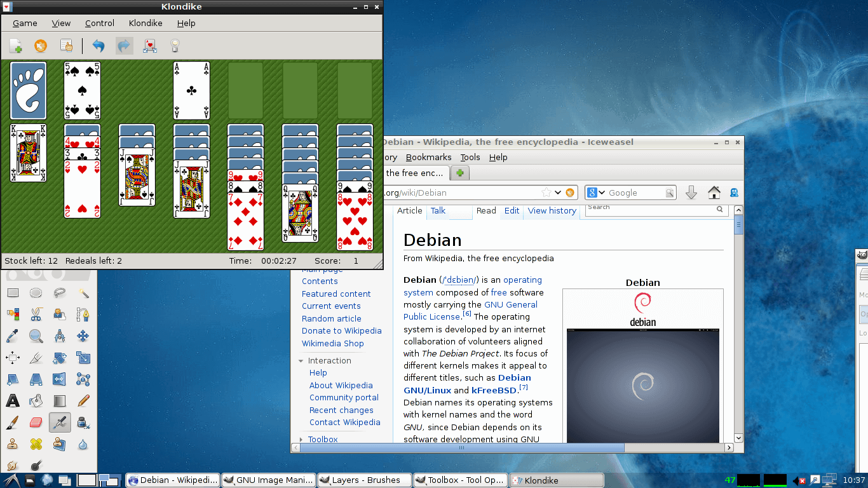Open the Help menu in Klondike
The image size is (868, 488).
click(186, 23)
